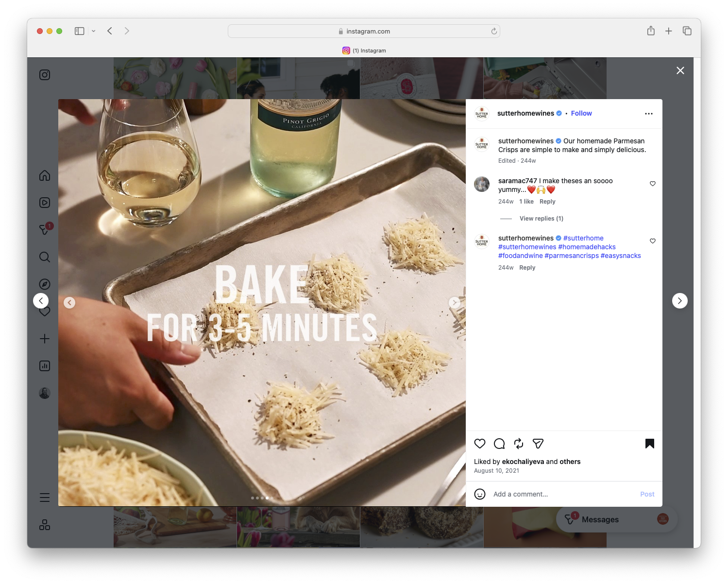Open the emoji picker in comment box

[x=480, y=494]
